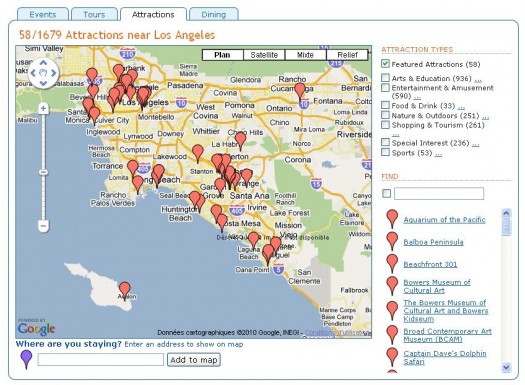Click the Find search input field
Viewport: 525px width, 385px height.
(439, 194)
